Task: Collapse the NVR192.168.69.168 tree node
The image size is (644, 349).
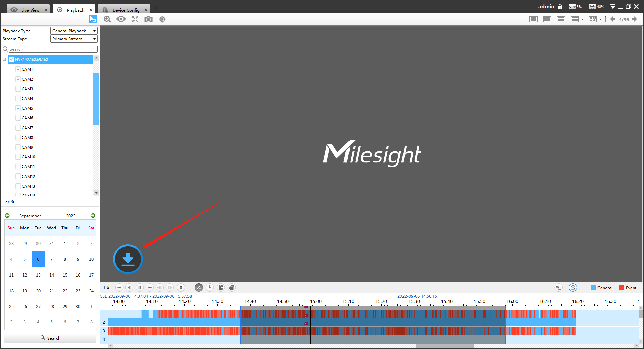Action: [x=4, y=59]
